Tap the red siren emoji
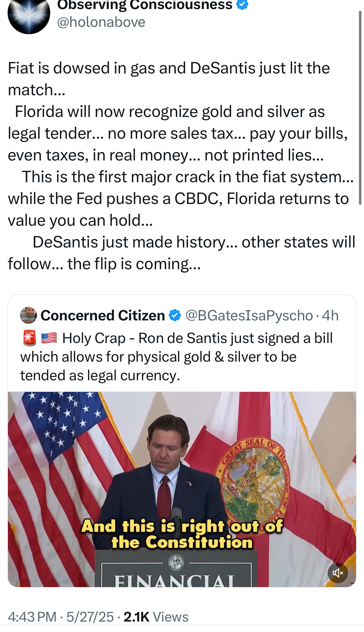This screenshot has width=364, height=632. pyautogui.click(x=29, y=338)
